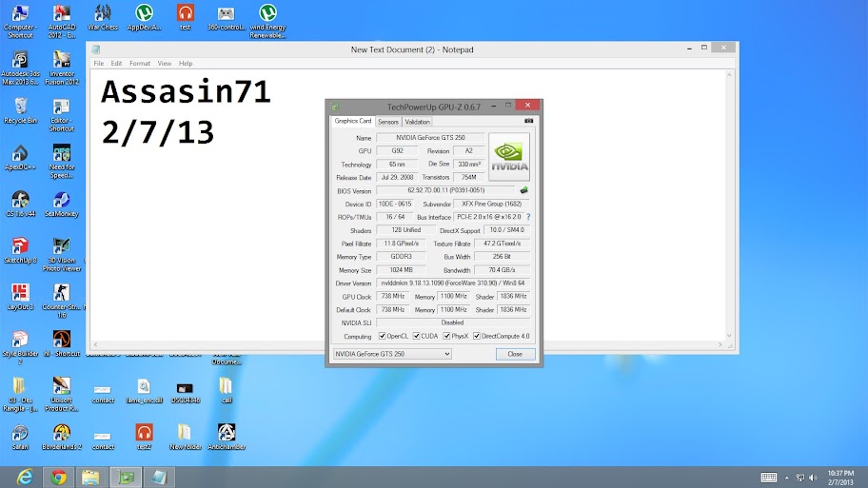868x488 pixels.
Task: Select the Ubisoft Product Registration icon
Action: point(62,394)
